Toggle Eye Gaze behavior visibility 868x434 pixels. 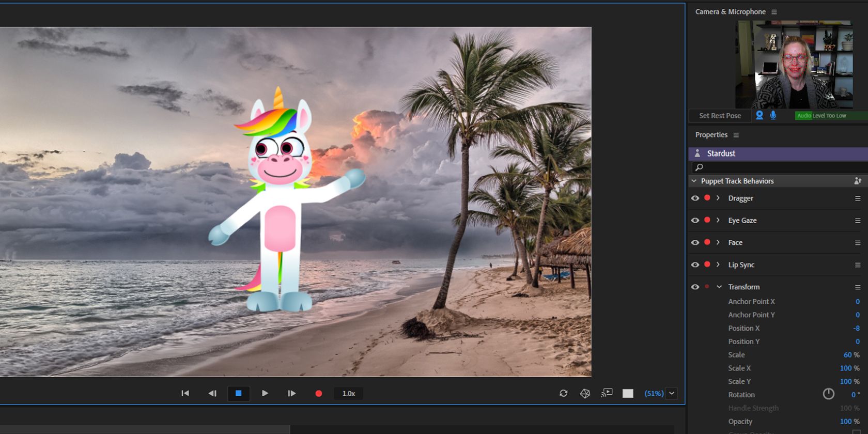coord(695,221)
